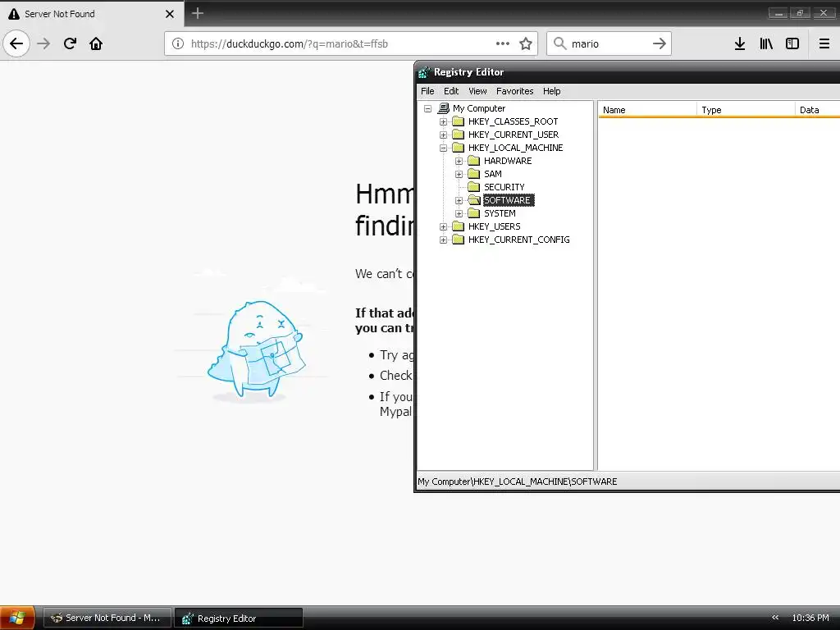
Task: Open the Favorites menu
Action: tap(515, 91)
